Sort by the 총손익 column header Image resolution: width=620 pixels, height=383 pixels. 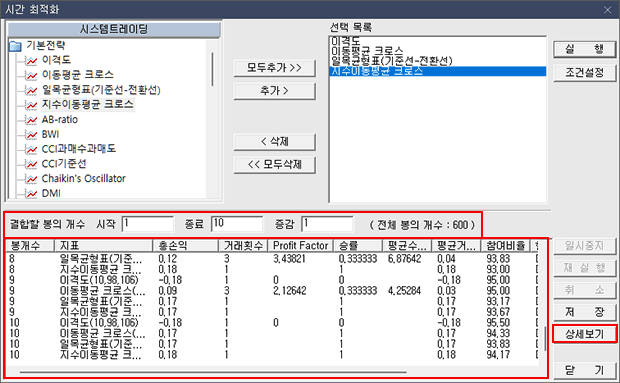(185, 245)
